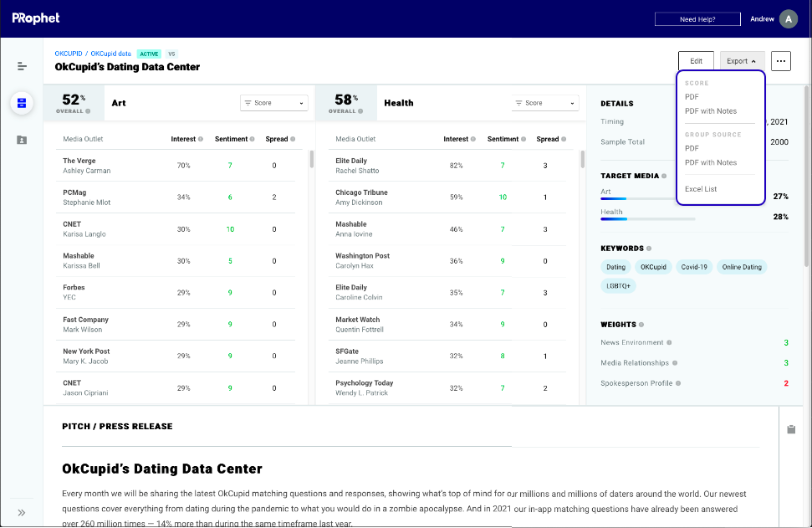Select Elite Daily Rachel Shatto row
812x528 pixels.
point(447,166)
